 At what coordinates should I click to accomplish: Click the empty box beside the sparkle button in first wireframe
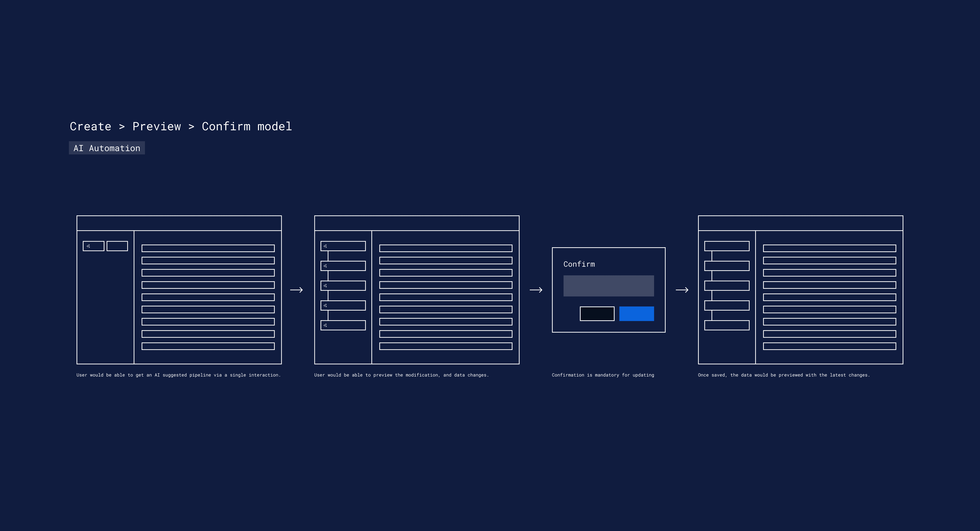click(117, 246)
